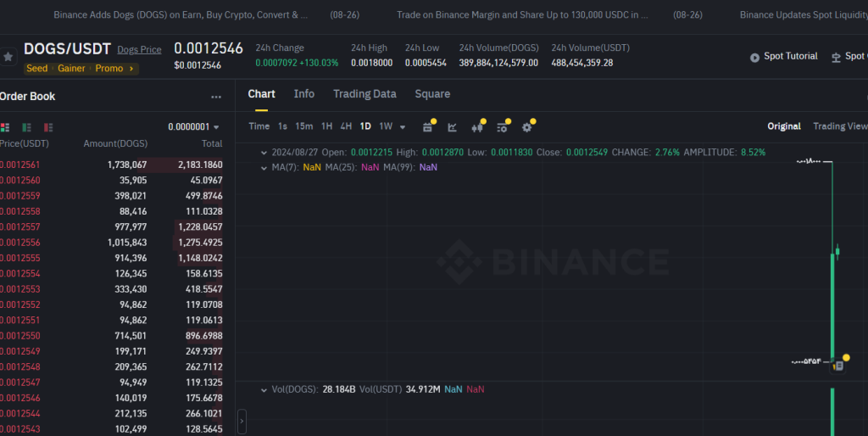Collapse the MA indicator row chevron
The image size is (868, 436).
click(264, 167)
